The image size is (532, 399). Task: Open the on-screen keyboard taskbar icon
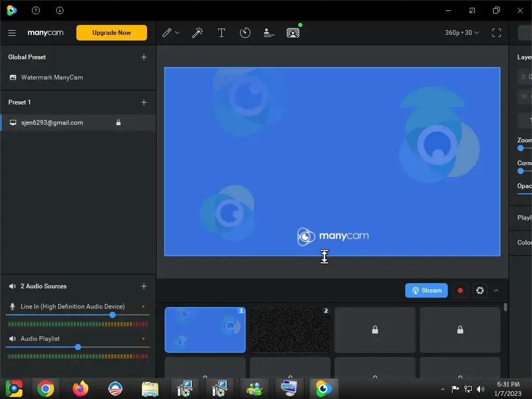coord(289,389)
